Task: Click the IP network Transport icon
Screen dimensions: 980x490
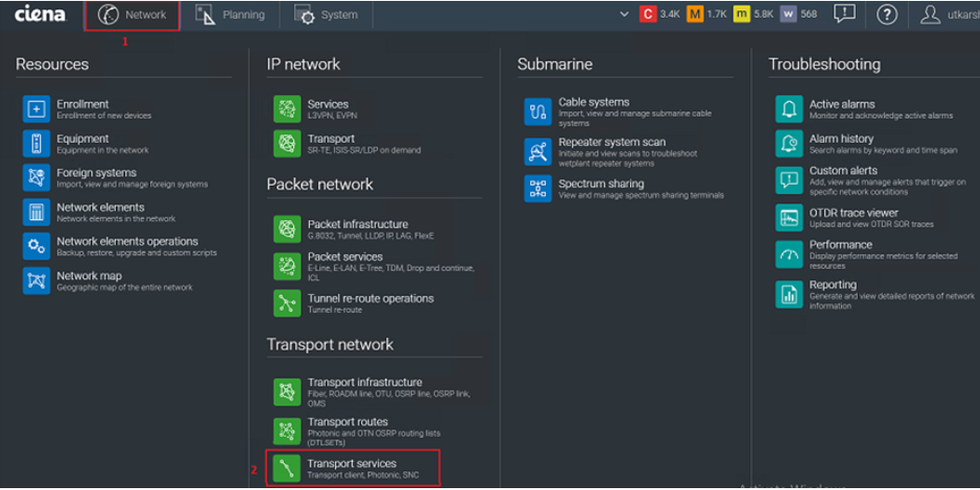Action: click(287, 143)
